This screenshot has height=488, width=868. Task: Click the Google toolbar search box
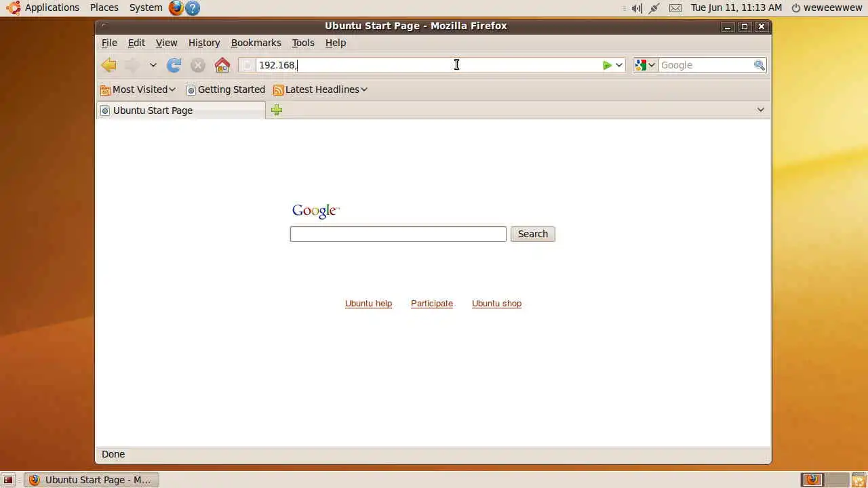[705, 65]
